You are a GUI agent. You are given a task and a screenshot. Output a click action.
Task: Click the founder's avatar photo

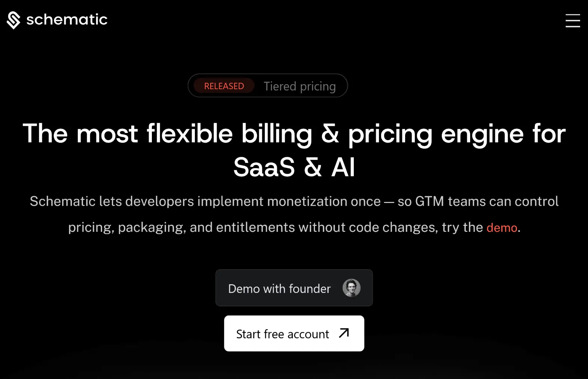[351, 288]
